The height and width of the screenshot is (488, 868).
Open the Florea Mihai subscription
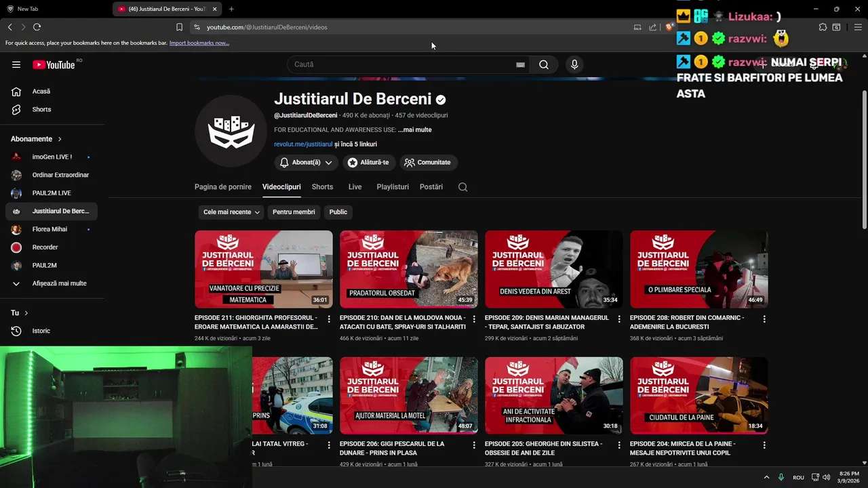tap(52, 229)
